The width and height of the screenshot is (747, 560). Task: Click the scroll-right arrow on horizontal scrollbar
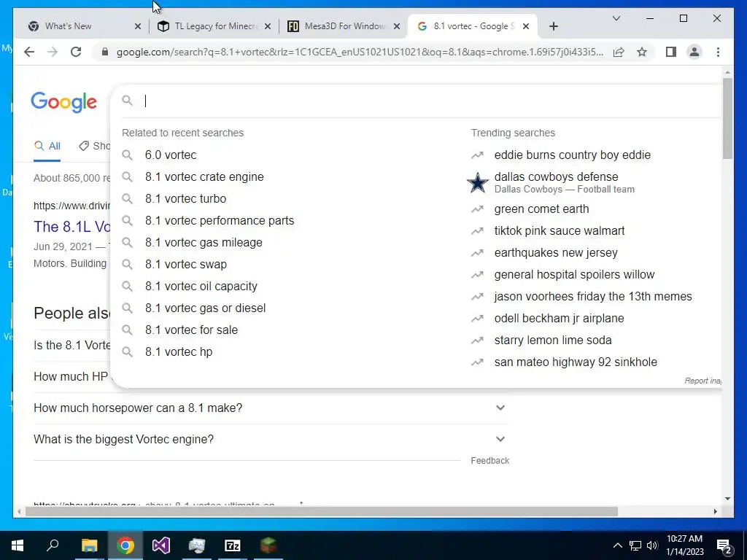click(715, 512)
